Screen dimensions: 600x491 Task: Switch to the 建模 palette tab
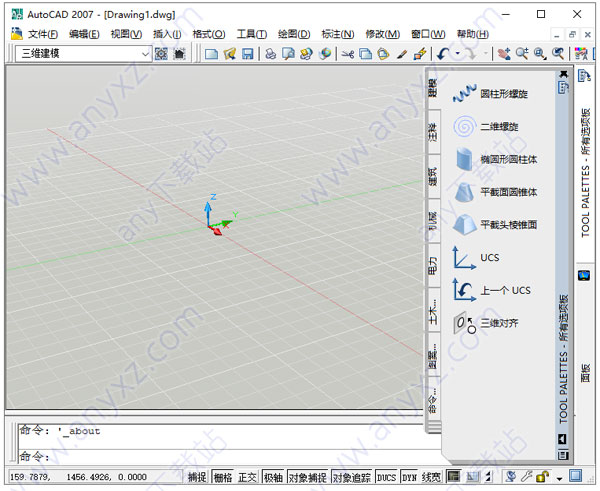432,88
